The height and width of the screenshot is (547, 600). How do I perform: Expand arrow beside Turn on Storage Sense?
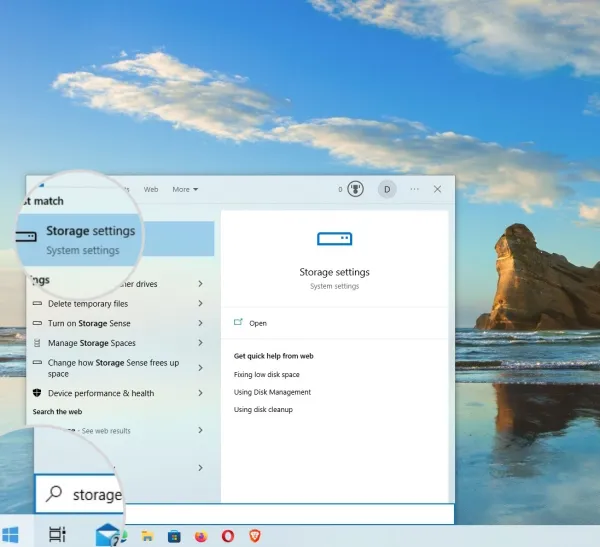pyautogui.click(x=201, y=323)
